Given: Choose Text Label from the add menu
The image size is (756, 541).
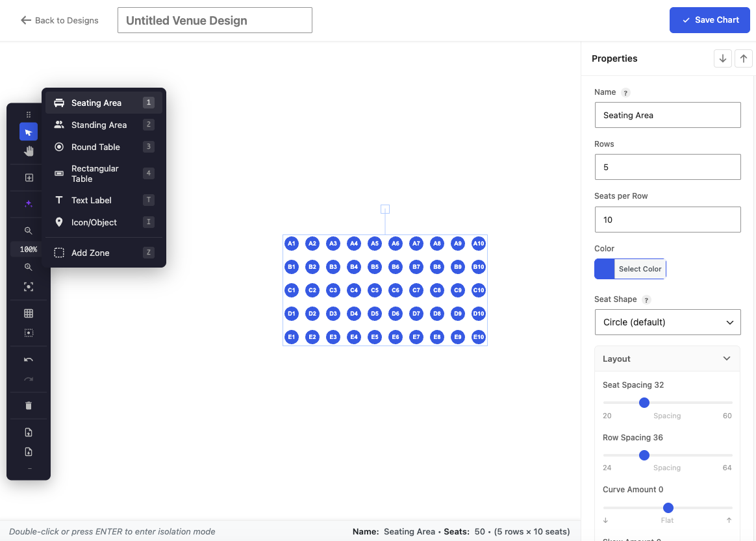Looking at the screenshot, I should (104, 200).
